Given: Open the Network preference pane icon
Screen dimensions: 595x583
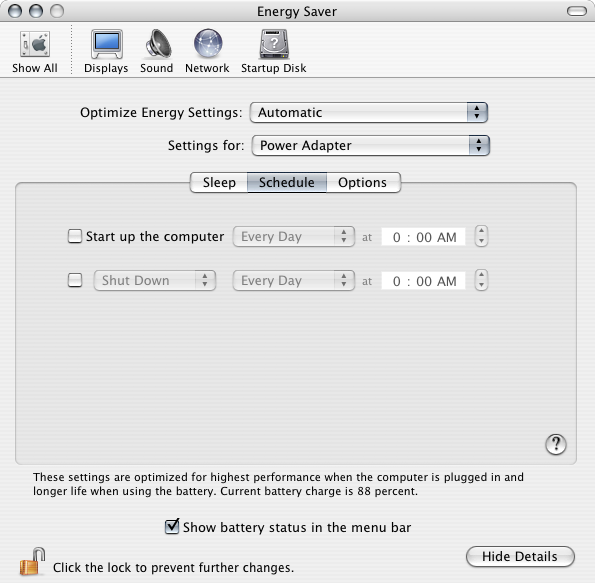Looking at the screenshot, I should [x=207, y=52].
